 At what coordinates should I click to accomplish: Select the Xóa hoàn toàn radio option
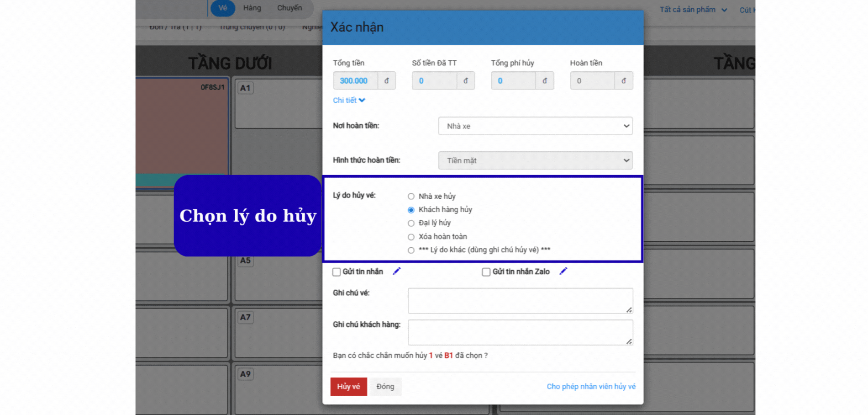411,237
